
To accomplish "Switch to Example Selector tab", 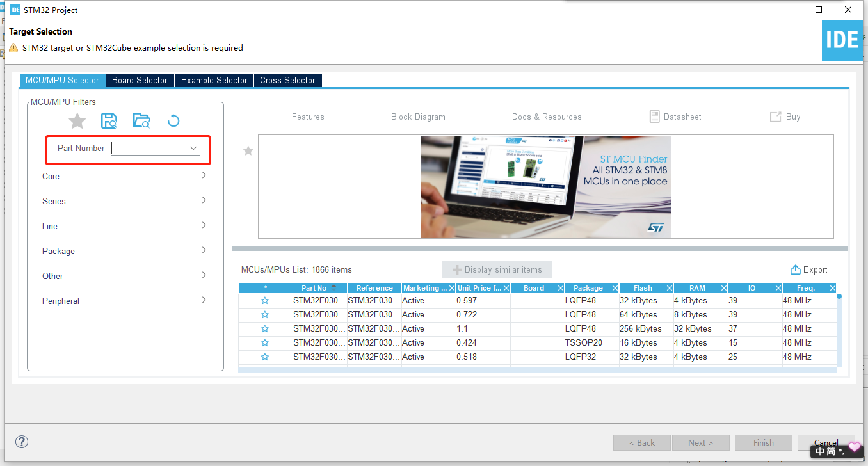I will point(214,80).
